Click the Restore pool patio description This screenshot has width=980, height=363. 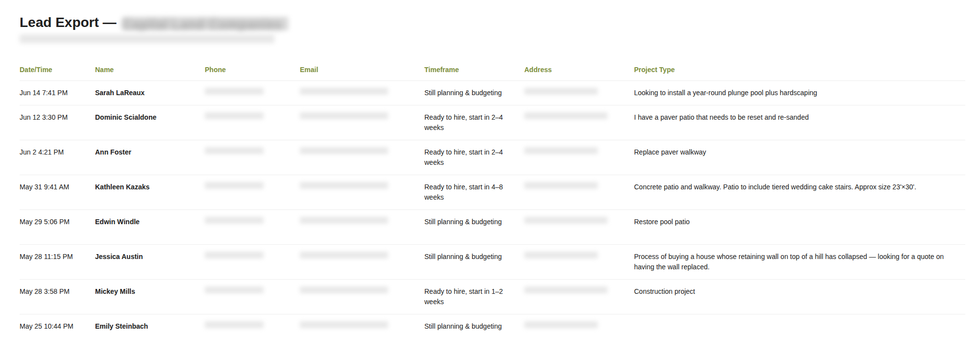pyautogui.click(x=661, y=222)
